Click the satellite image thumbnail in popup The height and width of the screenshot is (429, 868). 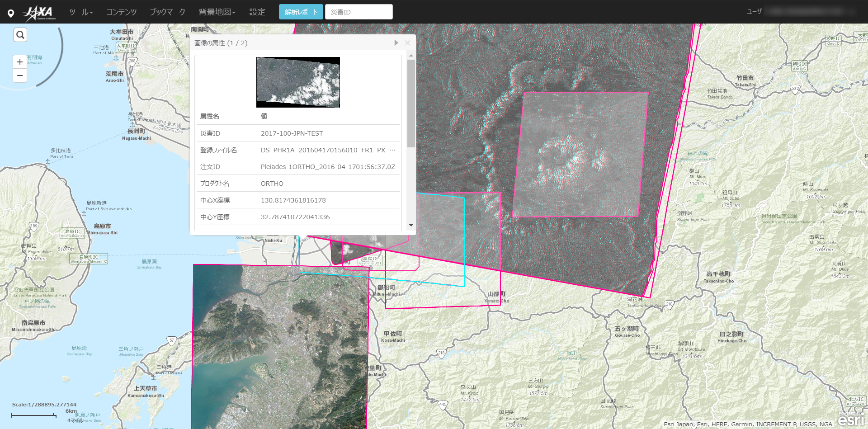[298, 82]
